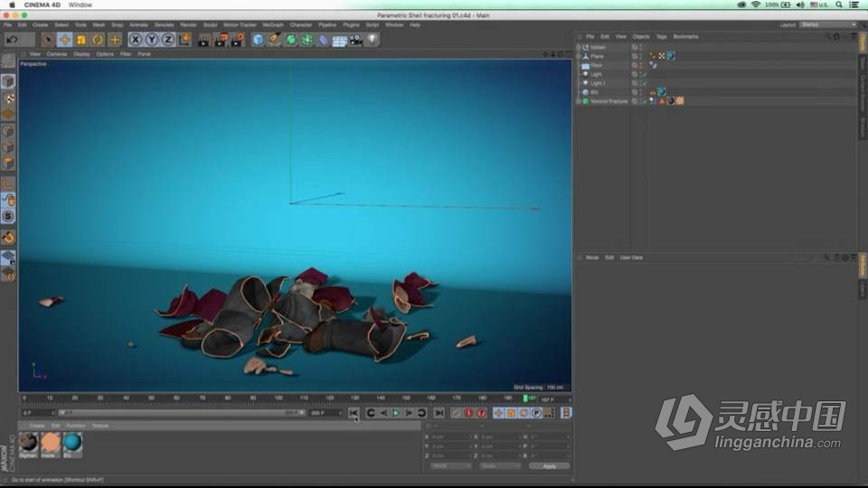Select the Move tool in top toolbar
This screenshot has height=488, width=868.
click(x=65, y=40)
